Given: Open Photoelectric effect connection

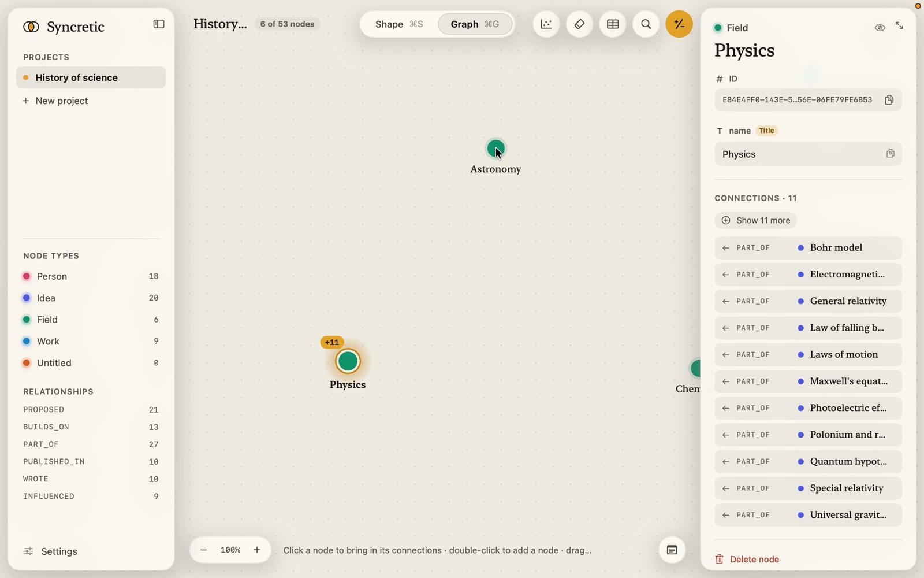Looking at the screenshot, I should [x=808, y=408].
